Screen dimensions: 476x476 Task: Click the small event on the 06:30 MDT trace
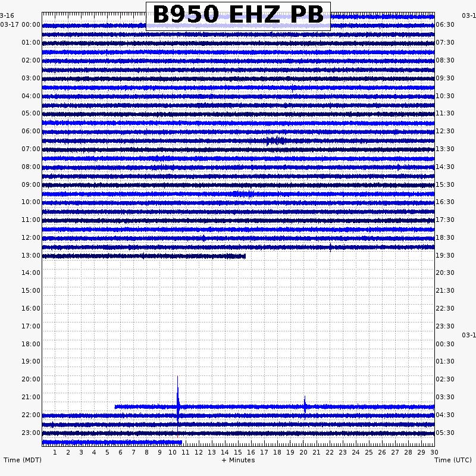[x=275, y=141]
